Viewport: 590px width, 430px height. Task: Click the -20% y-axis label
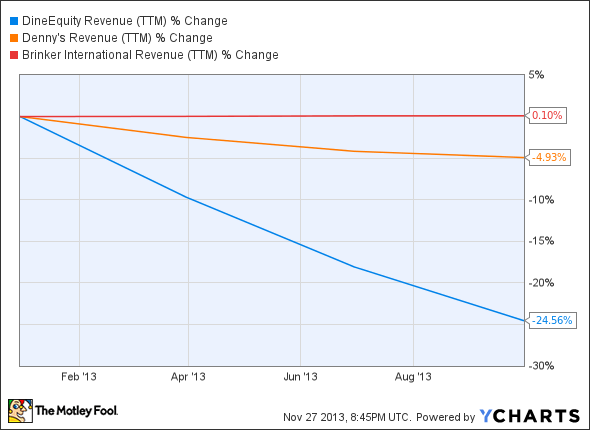pos(542,283)
